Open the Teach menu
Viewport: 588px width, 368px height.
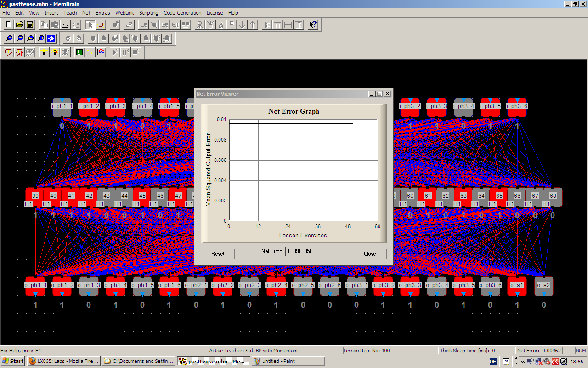pos(70,13)
